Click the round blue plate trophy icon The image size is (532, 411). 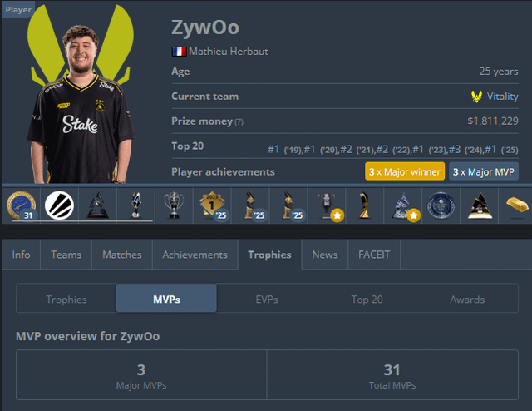[441, 205]
